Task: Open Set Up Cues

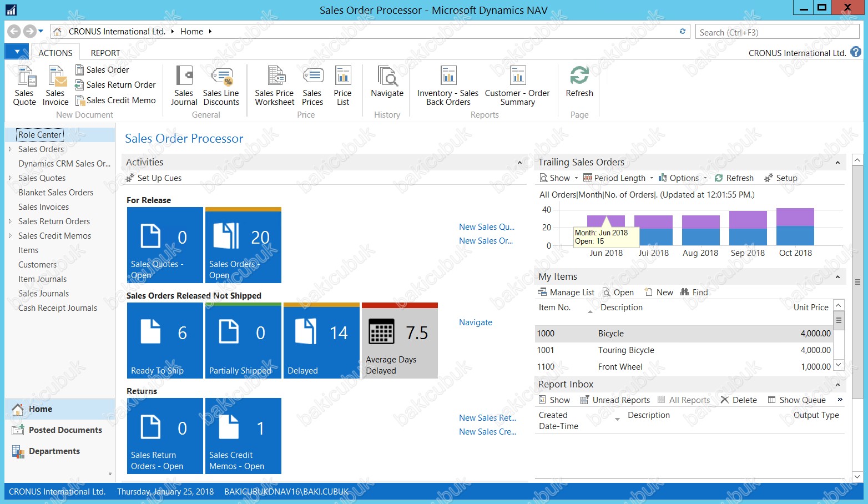Action: tap(154, 178)
